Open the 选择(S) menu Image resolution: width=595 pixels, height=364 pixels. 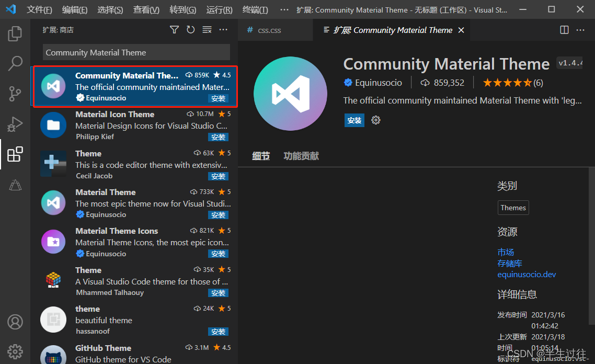(x=110, y=9)
